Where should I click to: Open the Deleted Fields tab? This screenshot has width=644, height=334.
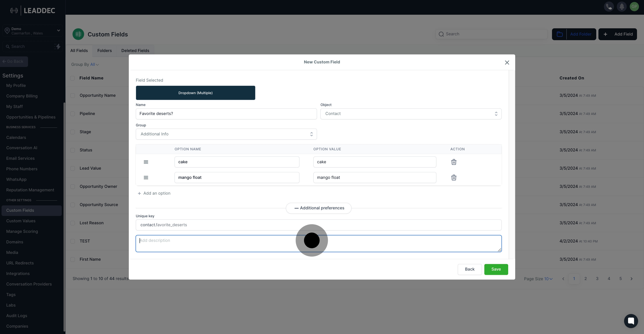(x=135, y=50)
